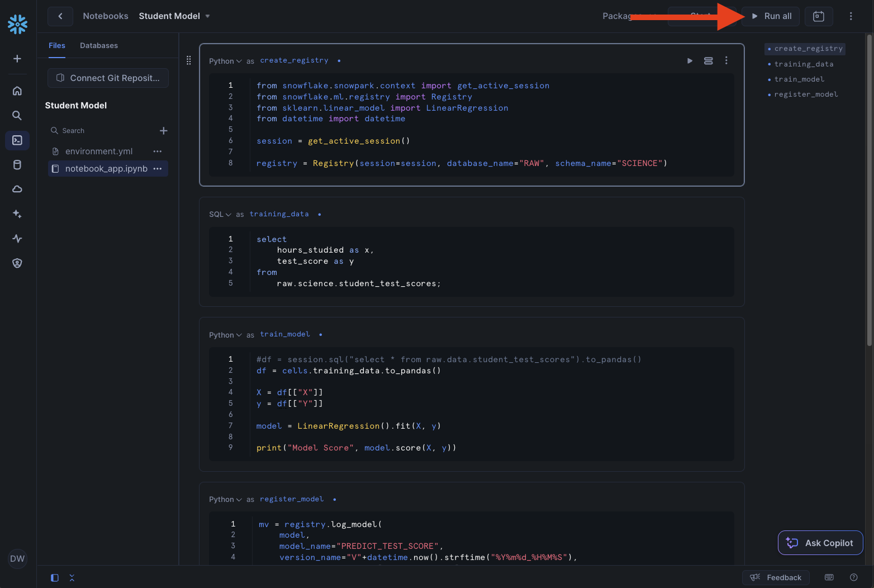This screenshot has width=874, height=588.
Task: Switch to the Files tab
Action: coord(57,46)
